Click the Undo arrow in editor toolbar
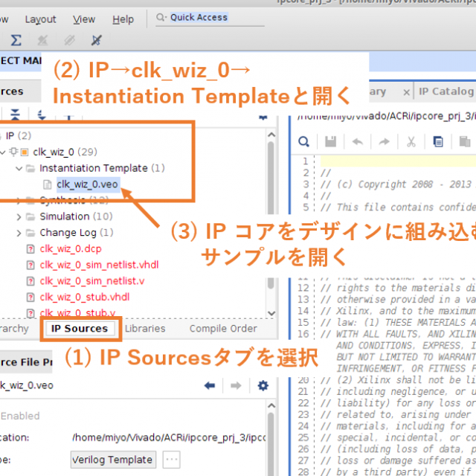Viewport: 476px width, 476px height. click(358, 141)
